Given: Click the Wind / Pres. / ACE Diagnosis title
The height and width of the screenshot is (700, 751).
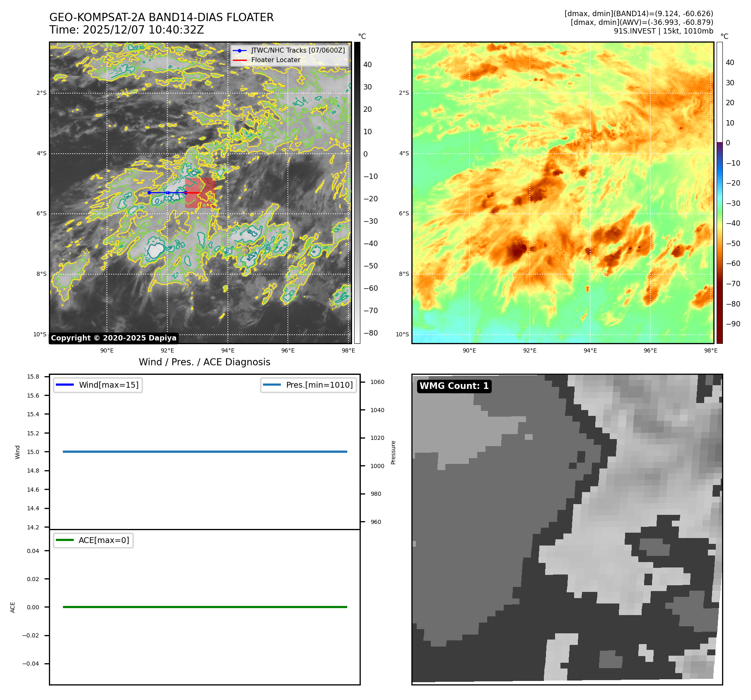Looking at the screenshot, I should tap(204, 362).
